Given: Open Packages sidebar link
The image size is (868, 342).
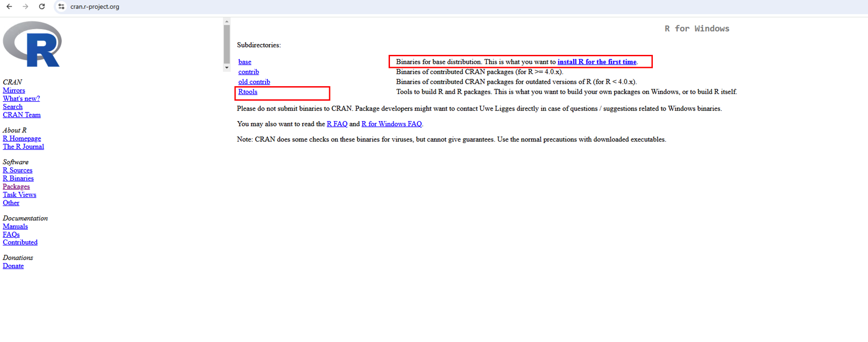Looking at the screenshot, I should [x=16, y=187].
